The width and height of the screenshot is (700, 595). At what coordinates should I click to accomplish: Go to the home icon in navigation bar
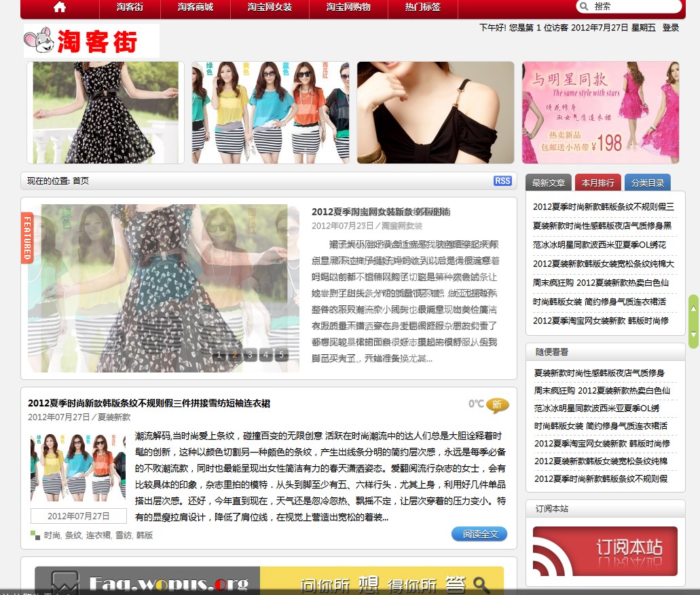[60, 7]
